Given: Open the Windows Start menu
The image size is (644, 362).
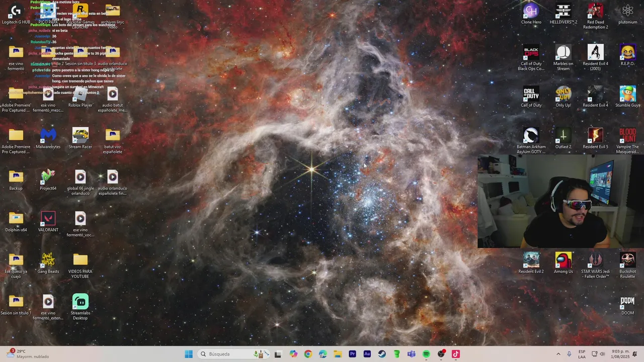Looking at the screenshot, I should 189,354.
